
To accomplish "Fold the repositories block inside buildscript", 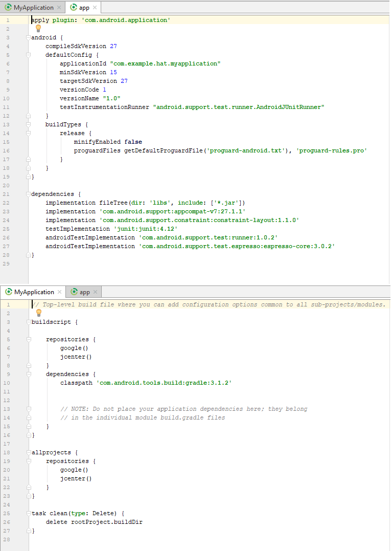I will click(29, 340).
